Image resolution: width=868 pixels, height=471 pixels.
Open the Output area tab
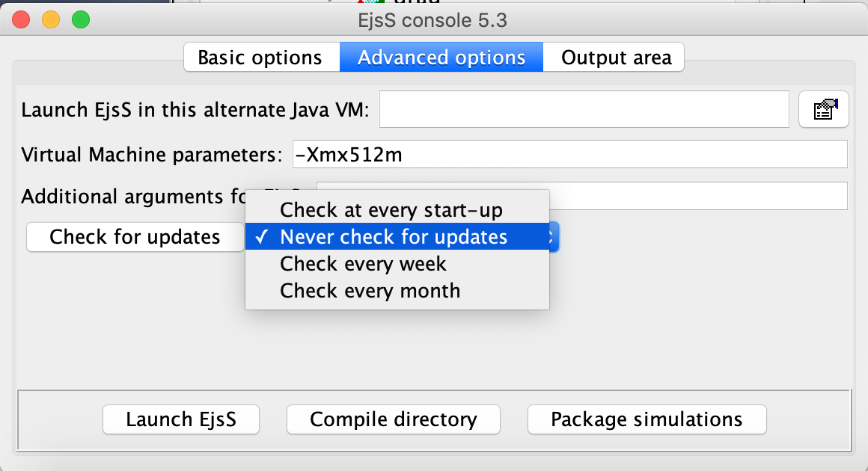click(x=616, y=58)
